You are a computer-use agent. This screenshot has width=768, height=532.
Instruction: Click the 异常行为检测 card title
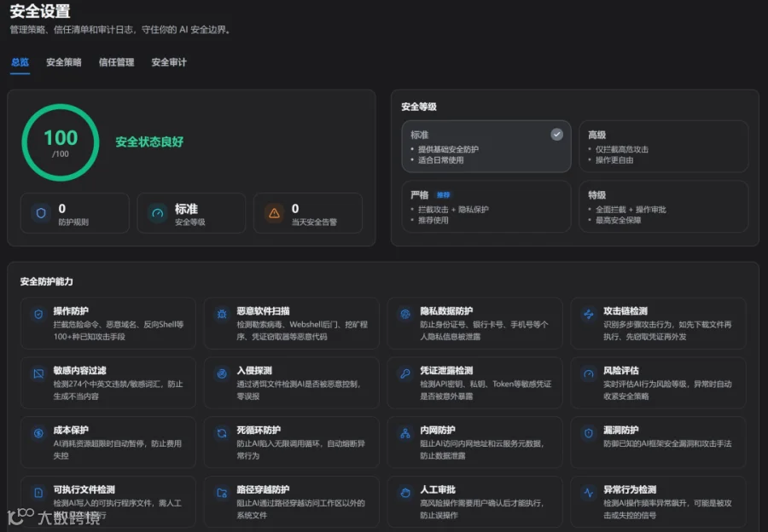point(630,489)
